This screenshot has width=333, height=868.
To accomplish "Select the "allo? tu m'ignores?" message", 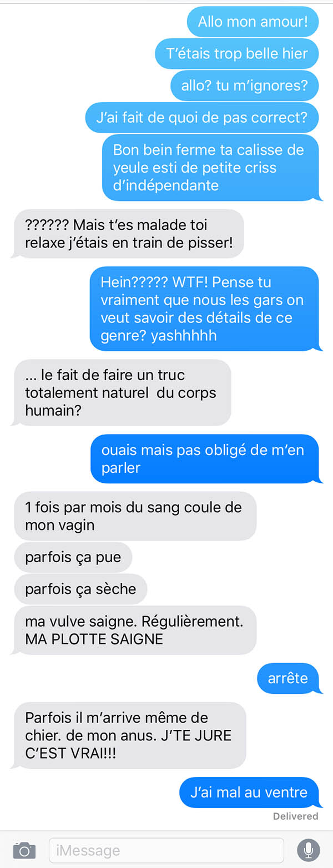I will (245, 85).
